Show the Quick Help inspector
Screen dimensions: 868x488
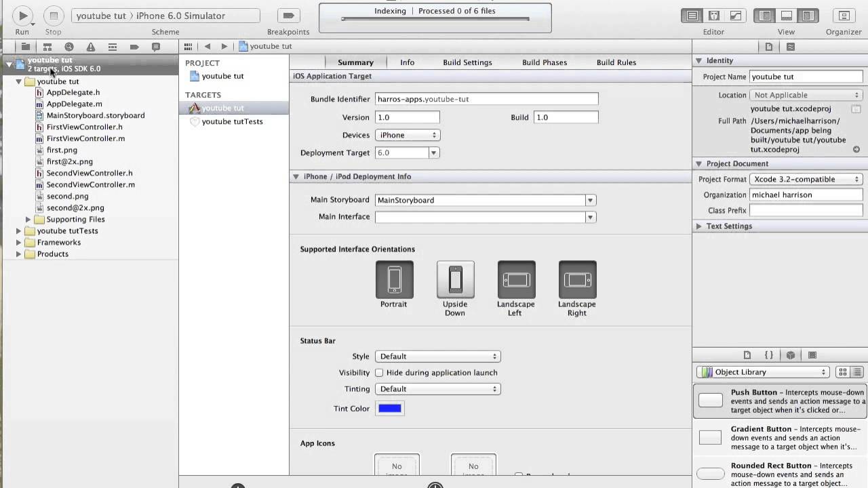(x=791, y=47)
